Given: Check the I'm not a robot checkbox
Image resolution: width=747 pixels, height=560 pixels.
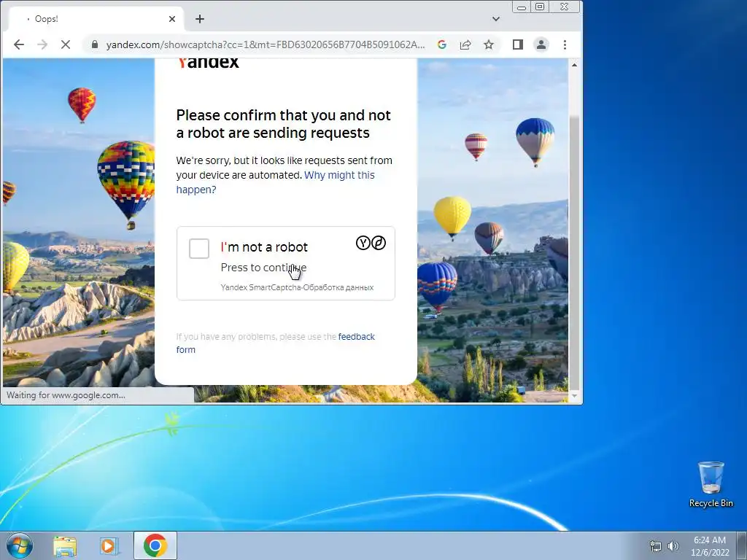Looking at the screenshot, I should [x=198, y=249].
